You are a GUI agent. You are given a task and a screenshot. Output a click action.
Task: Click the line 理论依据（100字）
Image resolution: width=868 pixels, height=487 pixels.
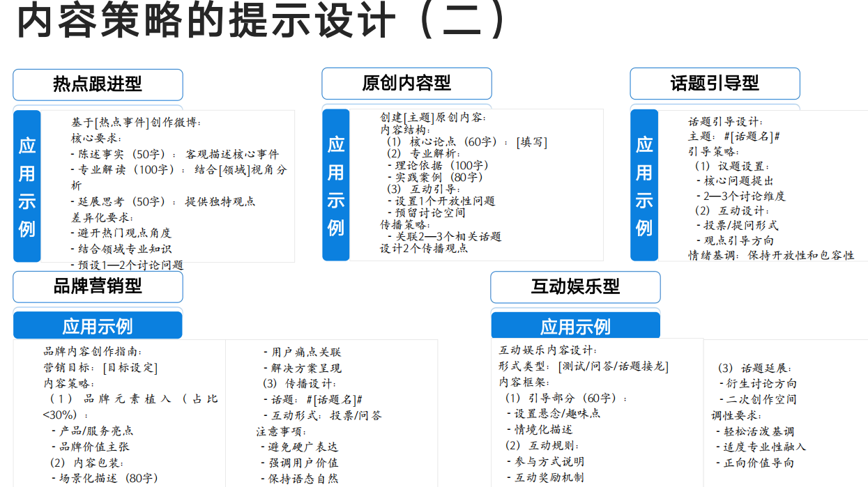pos(438,166)
